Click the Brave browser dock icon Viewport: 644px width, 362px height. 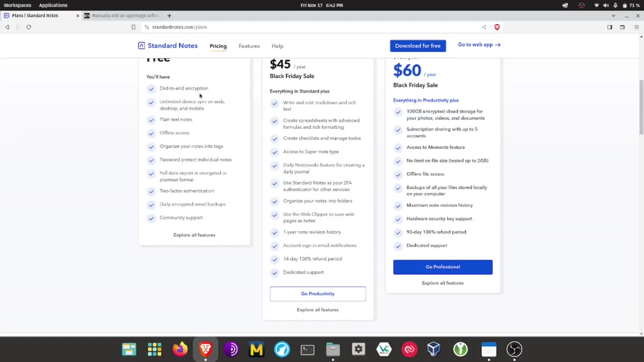(x=205, y=349)
